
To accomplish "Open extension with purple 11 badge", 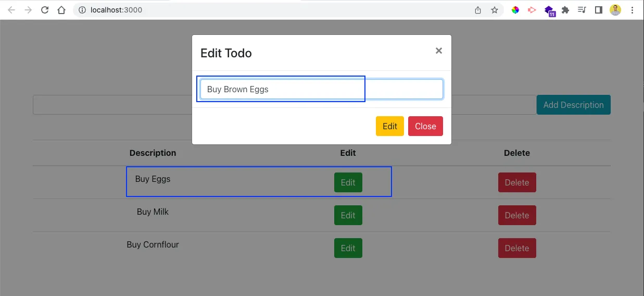I will (x=549, y=11).
